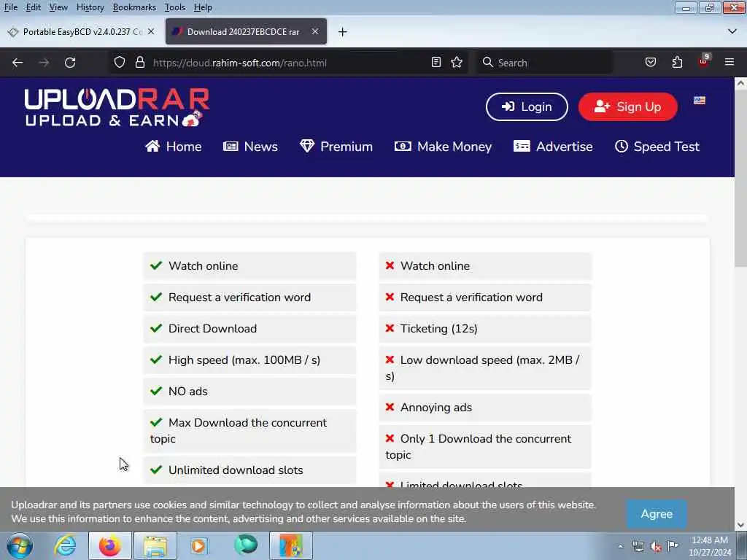
Task: Agree to the cookie notice
Action: pyautogui.click(x=657, y=514)
